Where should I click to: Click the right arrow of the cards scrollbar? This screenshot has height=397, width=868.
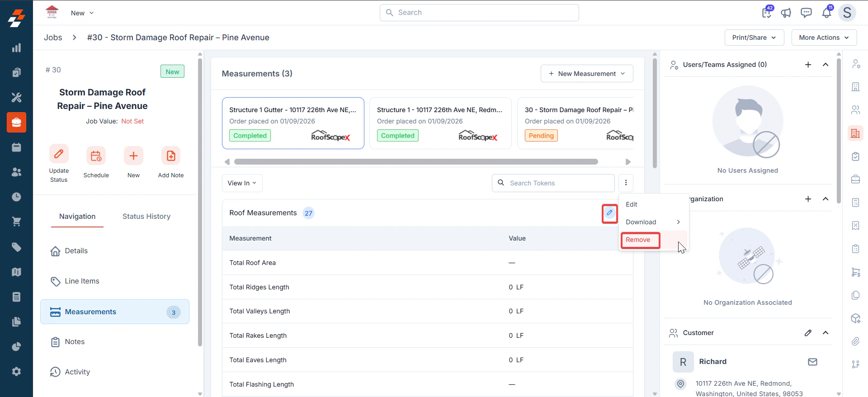pyautogui.click(x=628, y=162)
